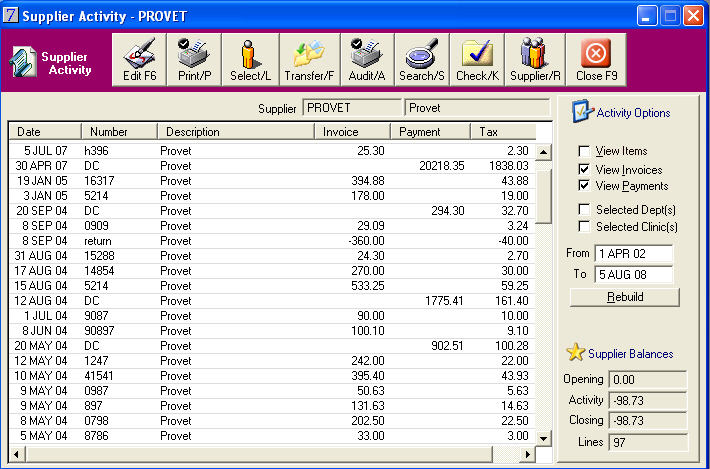The height and width of the screenshot is (469, 710).
Task: Tick the Selected Clinic(s) checkbox
Action: [584, 226]
